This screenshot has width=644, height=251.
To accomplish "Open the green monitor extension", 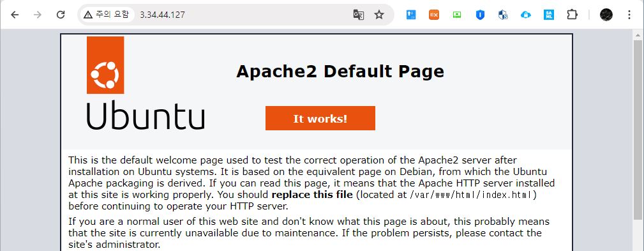I will coord(457,15).
